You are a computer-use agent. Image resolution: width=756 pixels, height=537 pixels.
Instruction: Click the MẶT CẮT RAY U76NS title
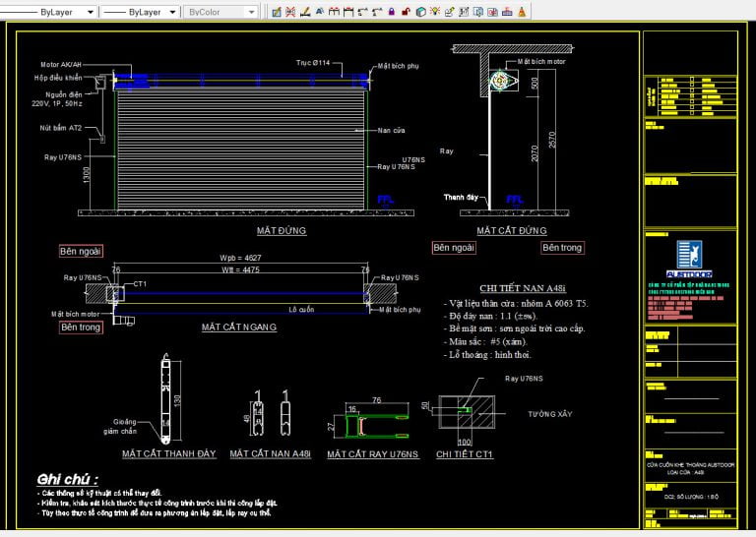click(373, 454)
